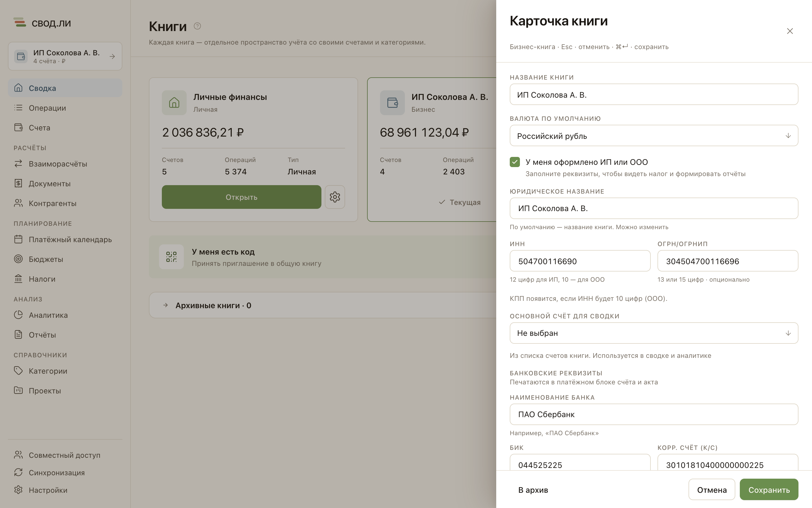Click the Отчёты document icon
This screenshot has height=508, width=812.
[18, 335]
